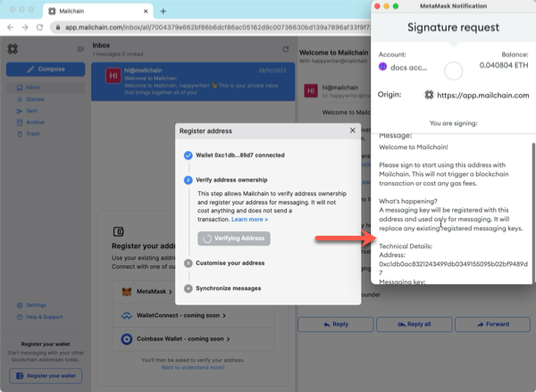
Task: Click step 3 circle for Customise your address
Action: [188, 263]
